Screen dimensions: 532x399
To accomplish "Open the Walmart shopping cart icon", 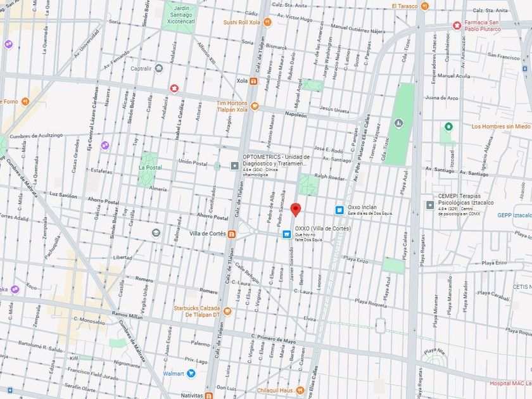I will point(191,374).
